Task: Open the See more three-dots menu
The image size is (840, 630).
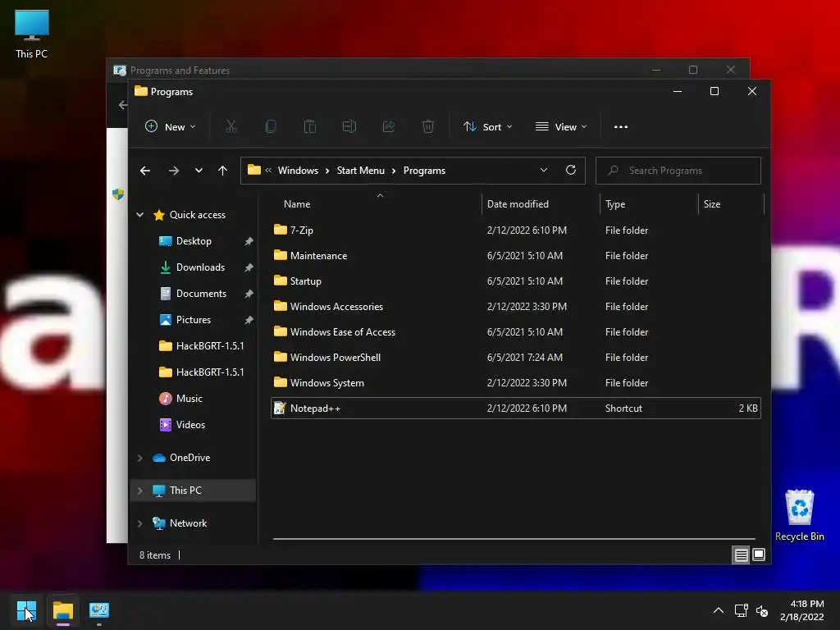Action: pos(621,127)
